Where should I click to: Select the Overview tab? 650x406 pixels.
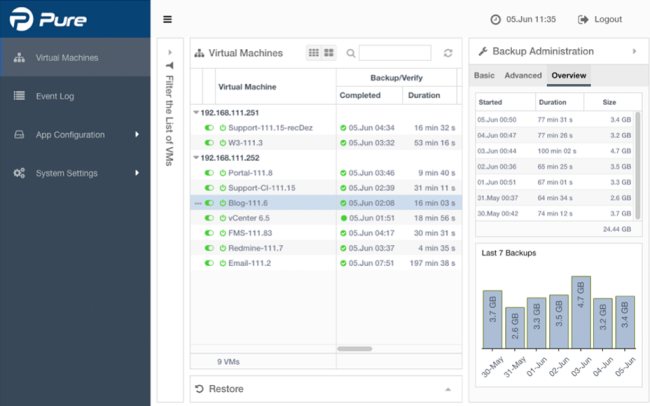click(569, 75)
